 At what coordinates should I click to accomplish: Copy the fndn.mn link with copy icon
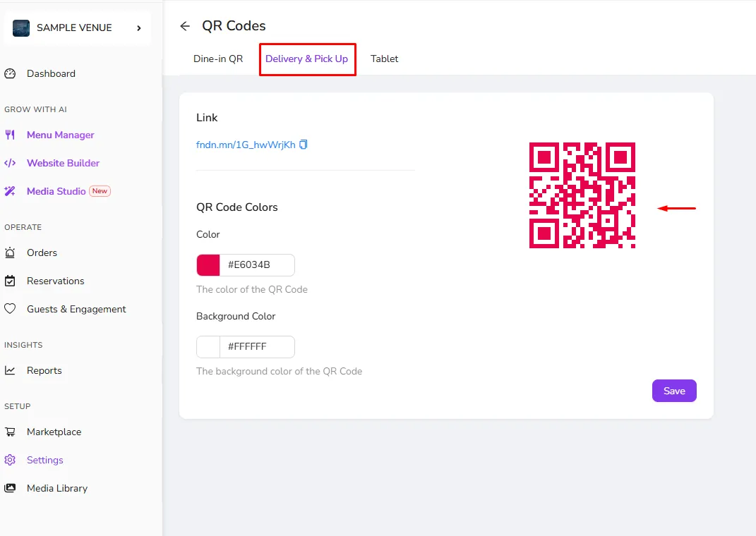tap(304, 145)
